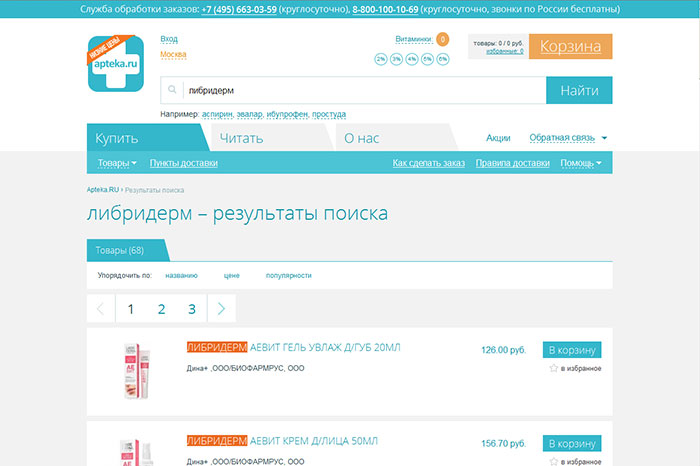Viewport: 700px width, 466px height.
Task: Sort results by популярности
Action: [x=288, y=275]
